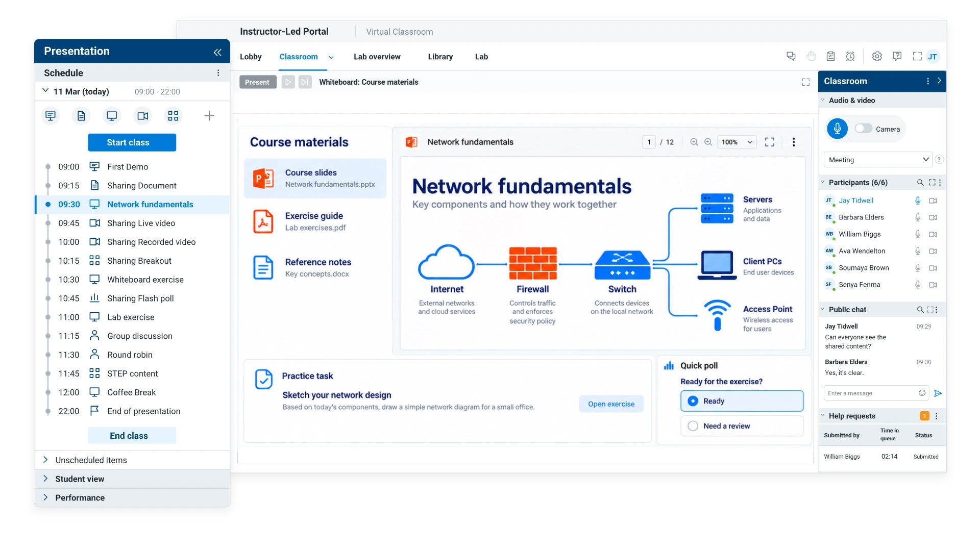Open the settings gear icon

point(877,56)
